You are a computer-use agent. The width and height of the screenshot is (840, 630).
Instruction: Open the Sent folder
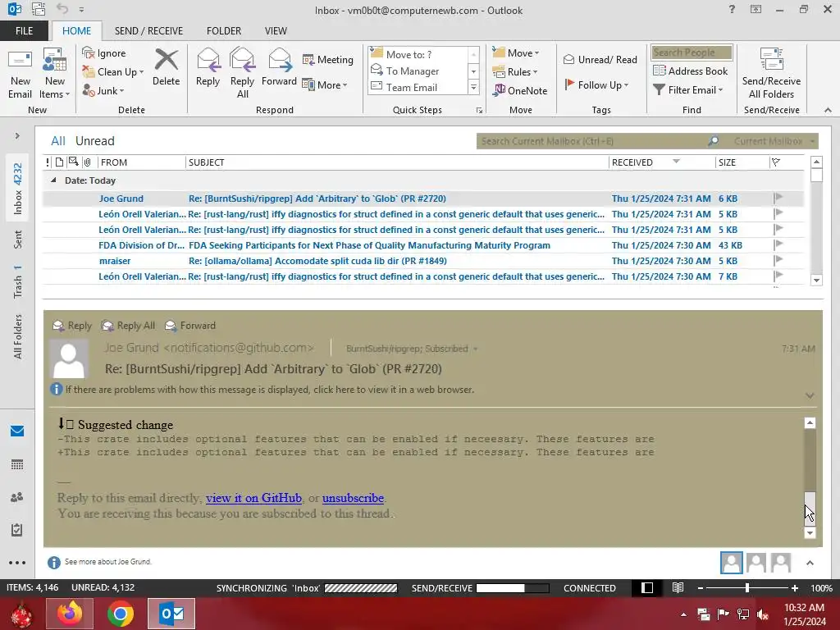18,240
